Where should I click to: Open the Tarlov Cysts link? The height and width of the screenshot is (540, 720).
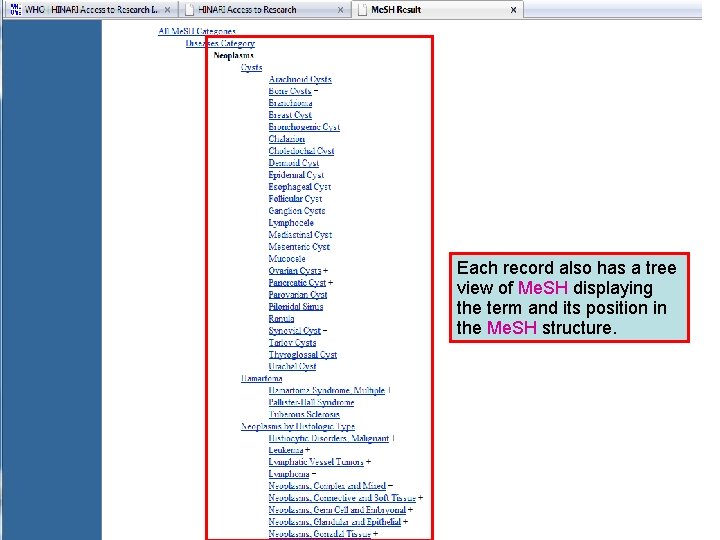(x=292, y=343)
